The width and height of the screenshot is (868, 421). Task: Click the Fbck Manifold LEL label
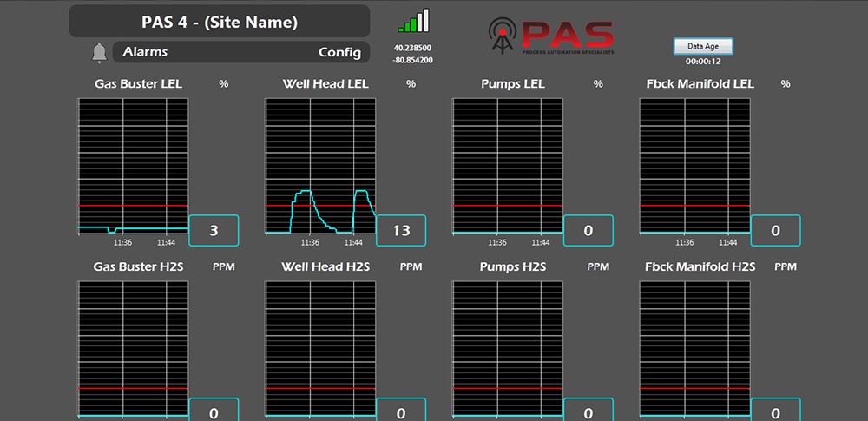tap(700, 84)
